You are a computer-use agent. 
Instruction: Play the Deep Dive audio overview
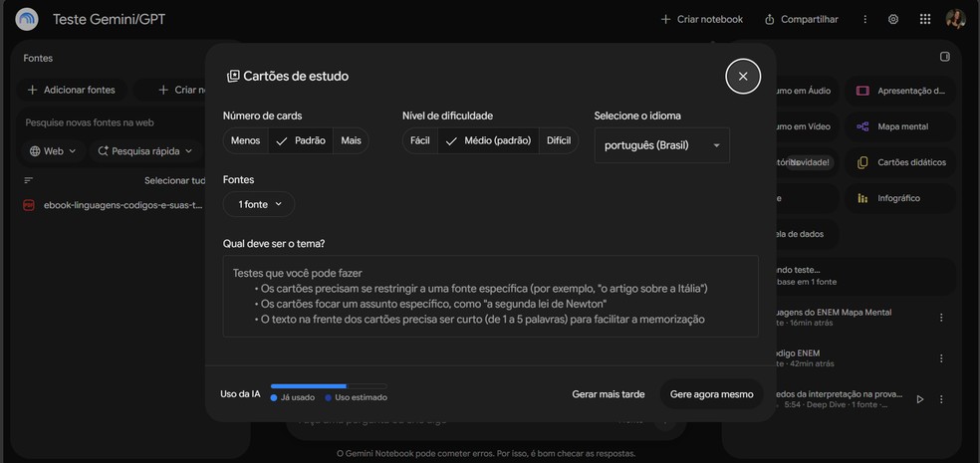coord(919,399)
